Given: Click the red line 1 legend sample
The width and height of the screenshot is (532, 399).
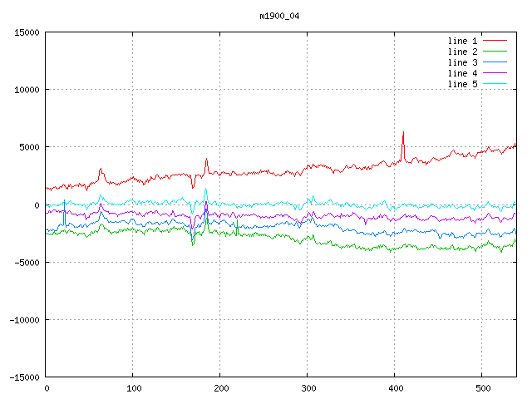Looking at the screenshot, I should click(x=495, y=41).
